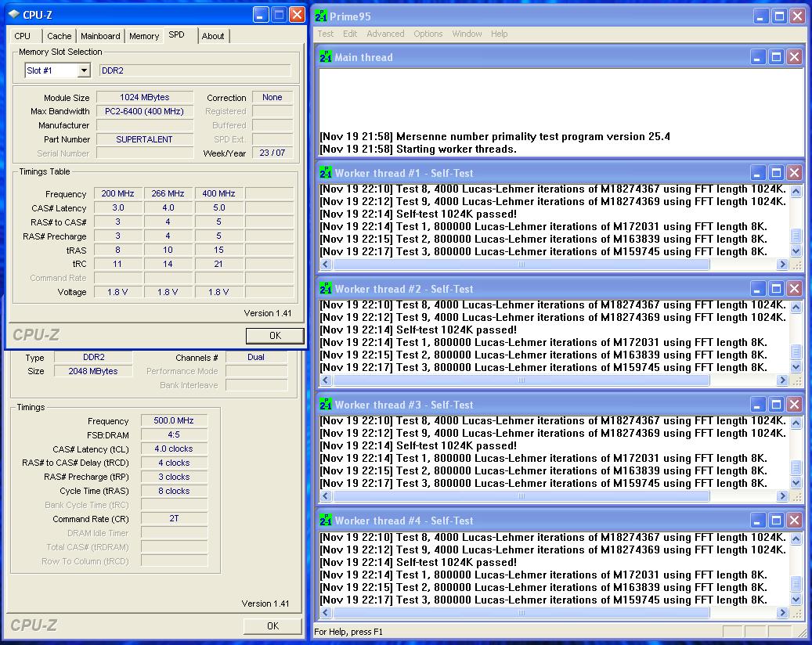Viewport: 812px width, 645px height.
Task: Close the Main thread window
Action: pos(795,57)
